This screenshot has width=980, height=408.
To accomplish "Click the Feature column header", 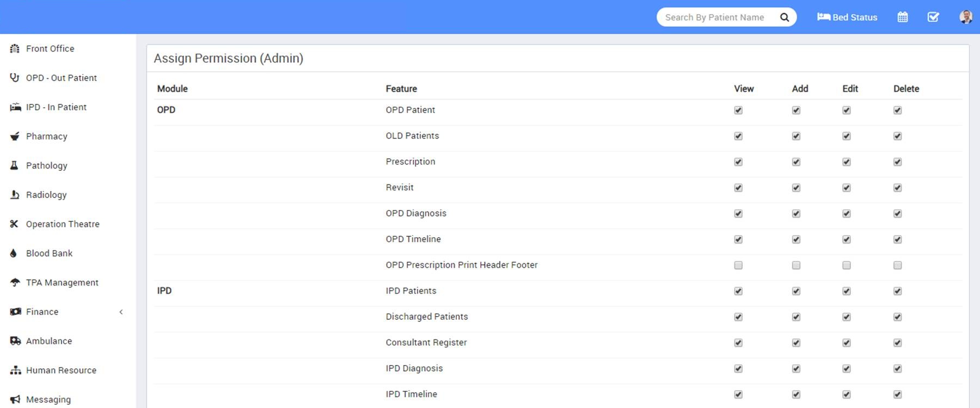I will [x=401, y=89].
